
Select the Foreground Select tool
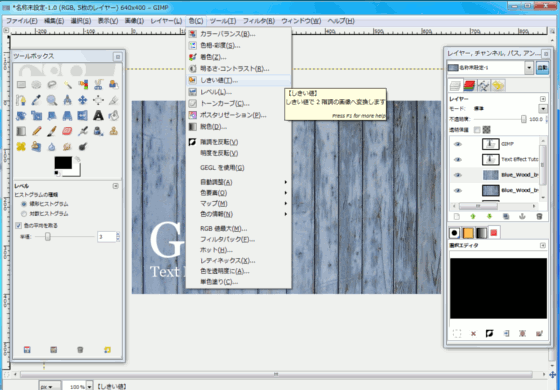point(114,85)
